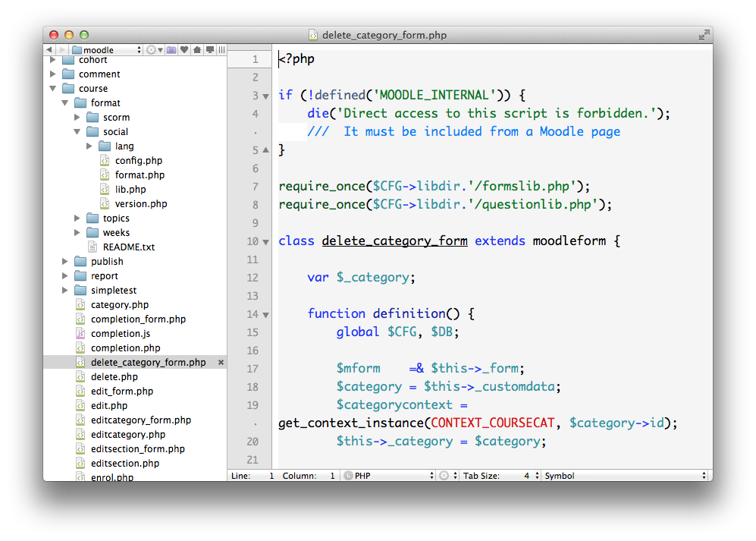Viewport: 756px width, 541px height.
Task: Expand the lang folder
Action: click(x=89, y=146)
